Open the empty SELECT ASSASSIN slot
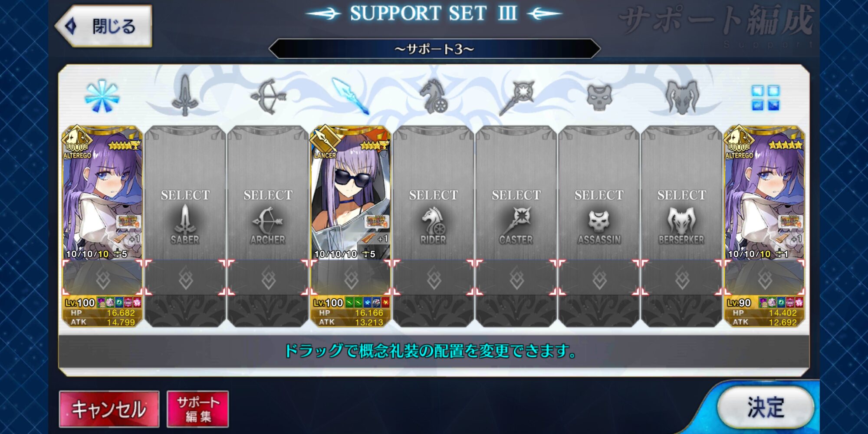868x434 pixels. coord(599,226)
